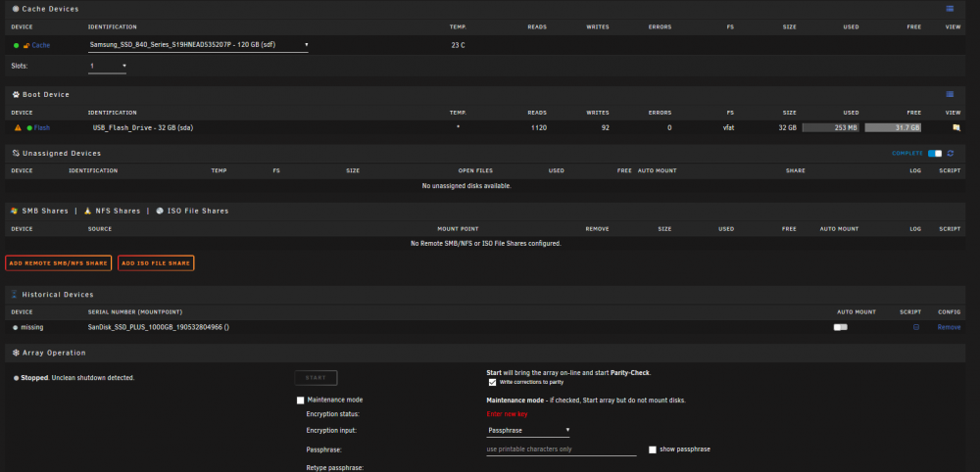
Task: Switch to ISO File Shares section
Action: (198, 211)
